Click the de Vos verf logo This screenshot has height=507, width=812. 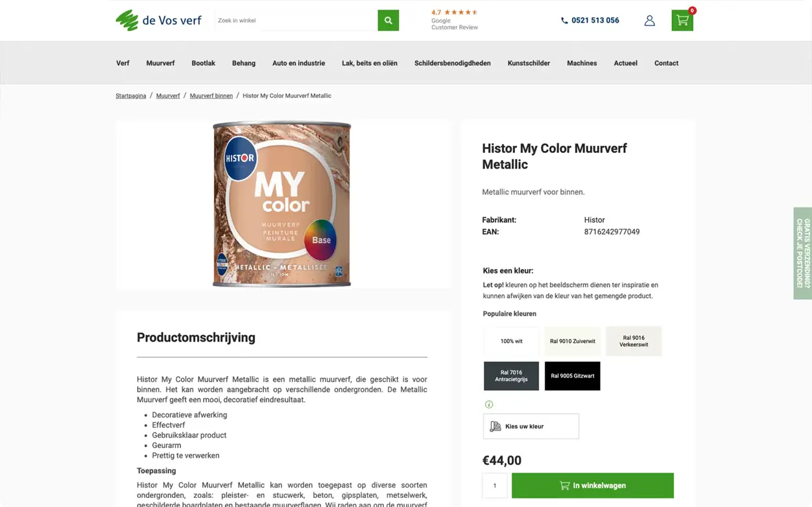tap(159, 20)
